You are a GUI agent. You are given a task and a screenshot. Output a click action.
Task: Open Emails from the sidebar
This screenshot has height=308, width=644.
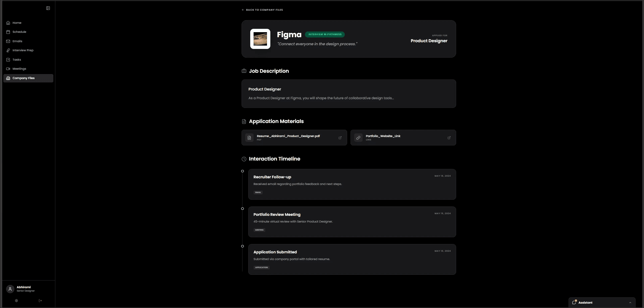tap(28, 41)
